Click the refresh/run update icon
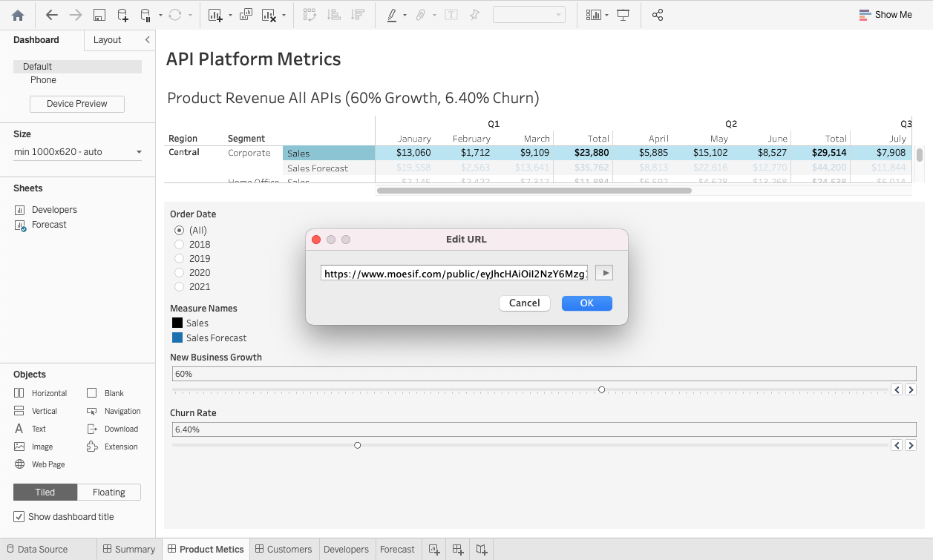The width and height of the screenshot is (933, 560). (175, 15)
